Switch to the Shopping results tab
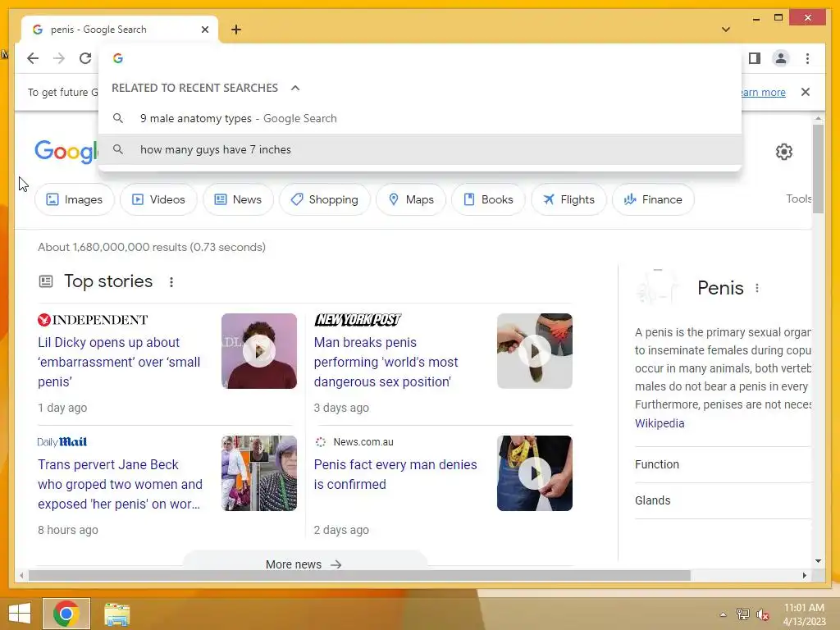 click(x=325, y=199)
